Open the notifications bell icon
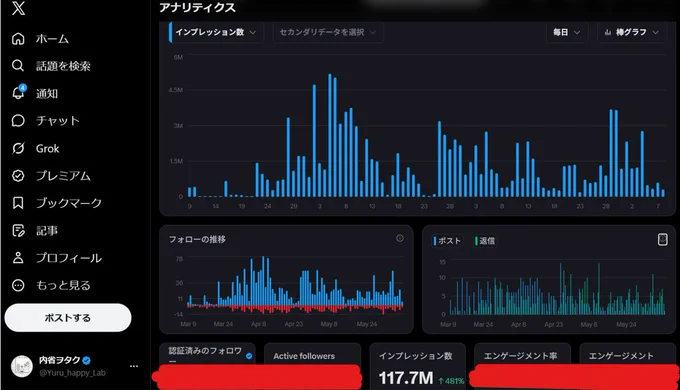 pyautogui.click(x=18, y=93)
